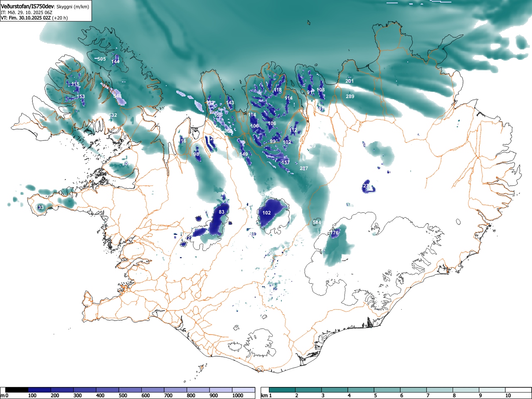
Task: Click the 289 visibility value on the map
Action: click(350, 96)
